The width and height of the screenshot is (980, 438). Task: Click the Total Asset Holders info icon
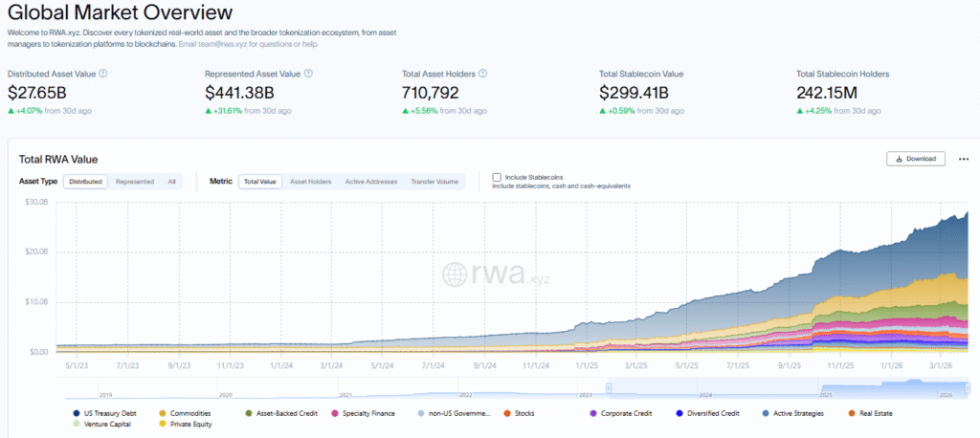pyautogui.click(x=482, y=74)
